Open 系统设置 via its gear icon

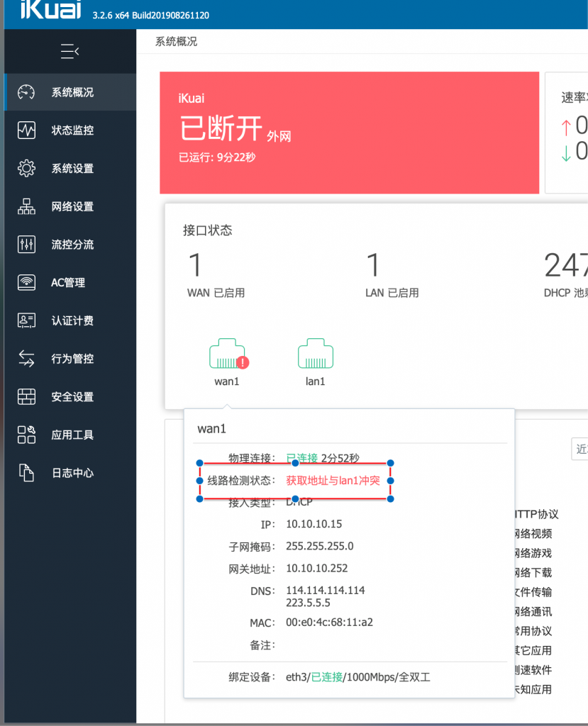click(x=26, y=168)
